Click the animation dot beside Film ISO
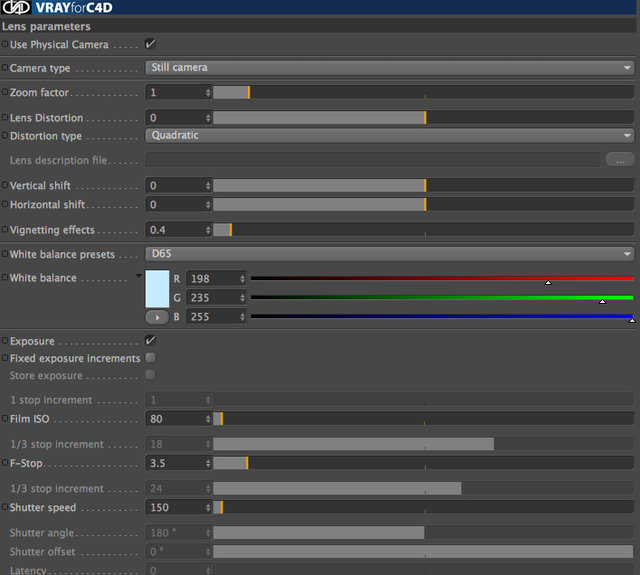Image resolution: width=640 pixels, height=575 pixels. click(5, 418)
